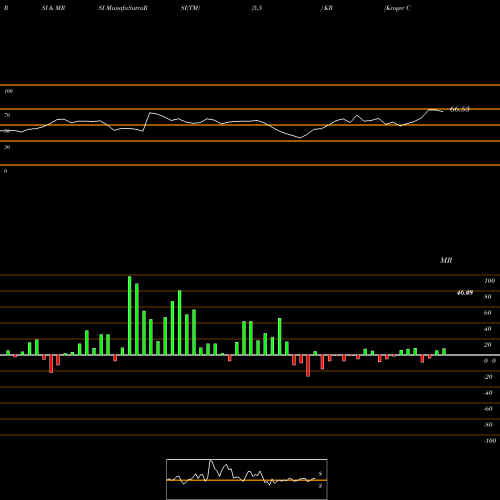Click the RSI axis label 30
This screenshot has width=500, height=500.
coord(7,147)
